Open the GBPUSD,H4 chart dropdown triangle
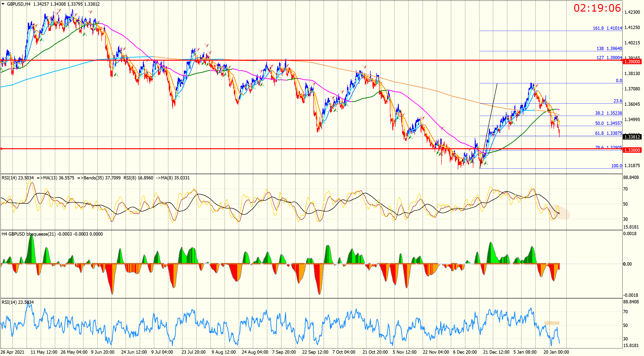 point(3,4)
